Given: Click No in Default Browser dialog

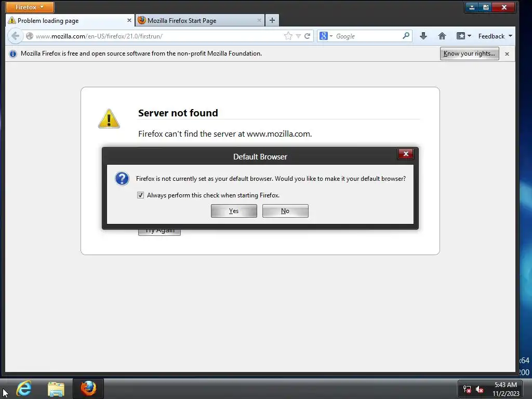Looking at the screenshot, I should pyautogui.click(x=285, y=211).
